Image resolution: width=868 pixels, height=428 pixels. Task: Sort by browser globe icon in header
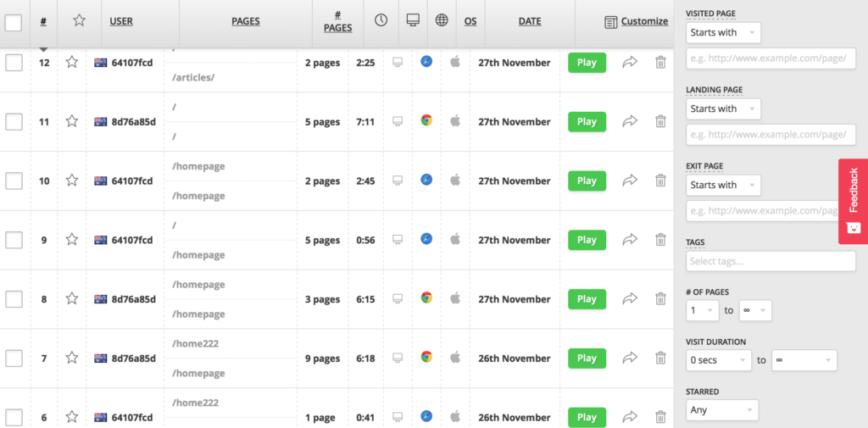pyautogui.click(x=442, y=20)
